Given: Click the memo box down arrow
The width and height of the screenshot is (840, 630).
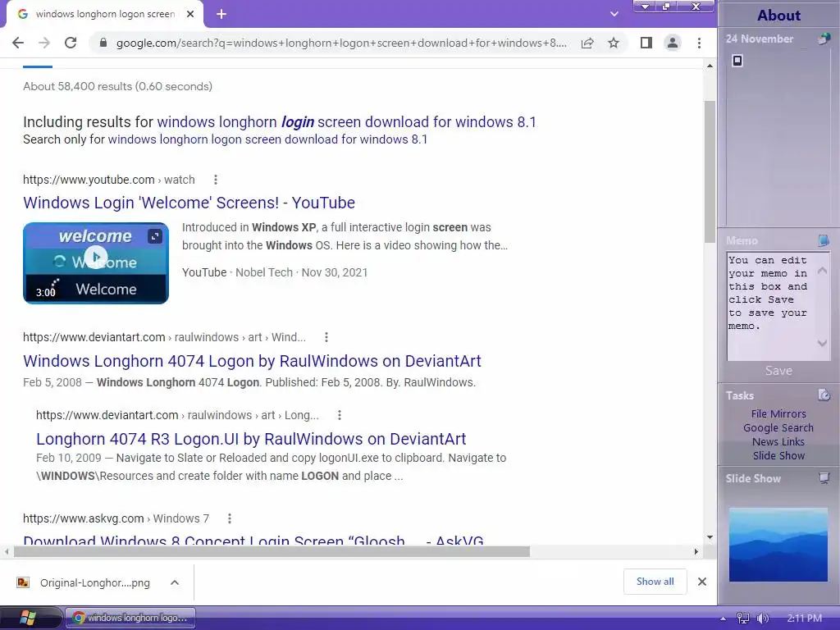Looking at the screenshot, I should [x=822, y=343].
